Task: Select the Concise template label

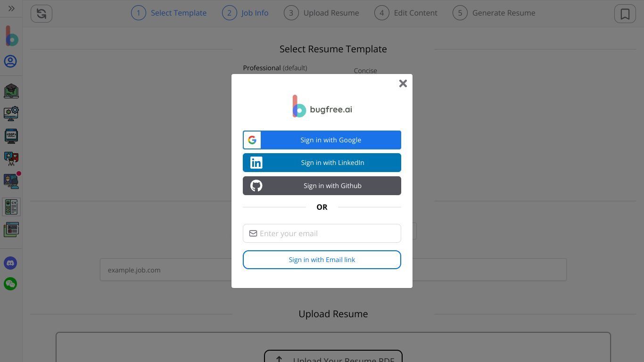Action: pyautogui.click(x=365, y=71)
